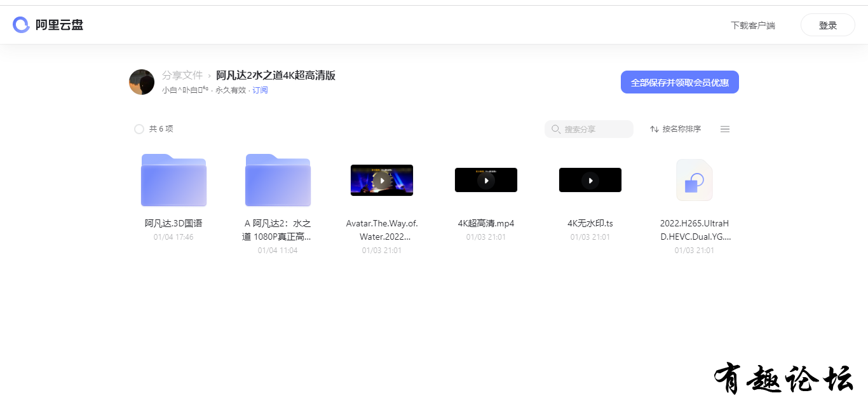Viewport: 868px width, 400px height.
Task: Open the A 阿凡达2：水之道 1080P folder icon
Action: click(x=278, y=180)
